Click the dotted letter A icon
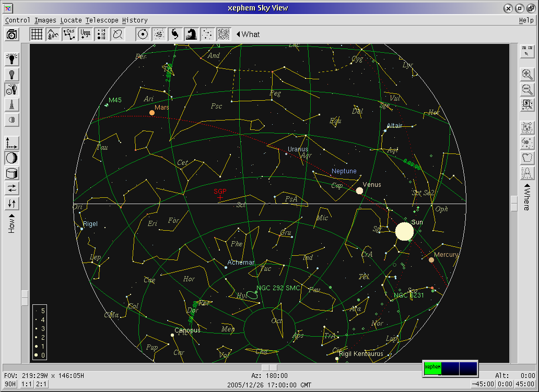 click(527, 173)
